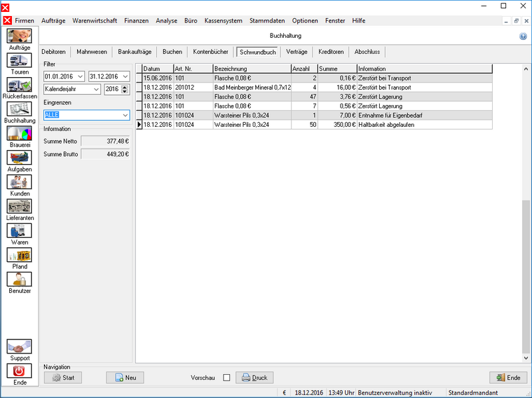Open the Warenwirtschaft menu
The width and height of the screenshot is (532, 398).
94,21
